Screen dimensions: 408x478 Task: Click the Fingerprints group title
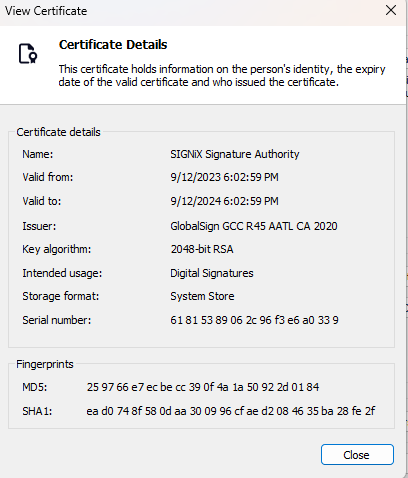(45, 364)
